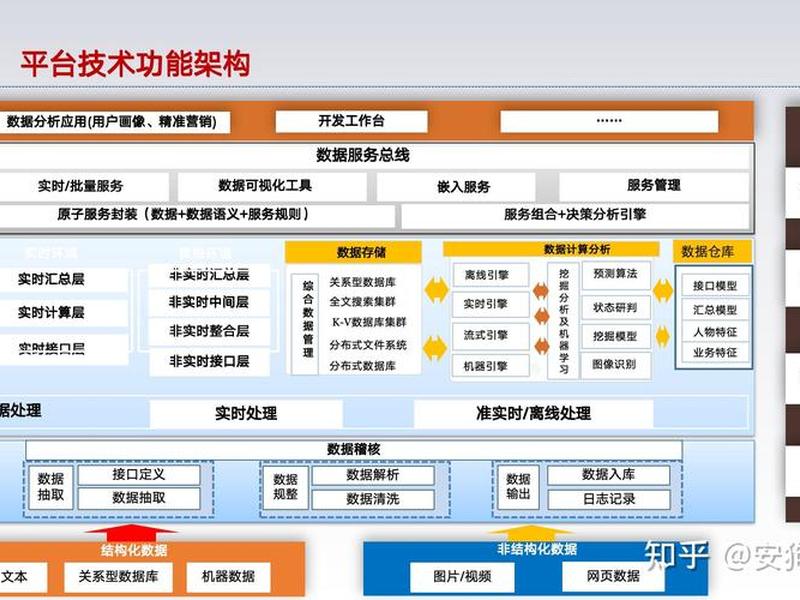The height and width of the screenshot is (600, 800).
Task: Select 接口模型 in 数据仓库
Action: [x=715, y=286]
